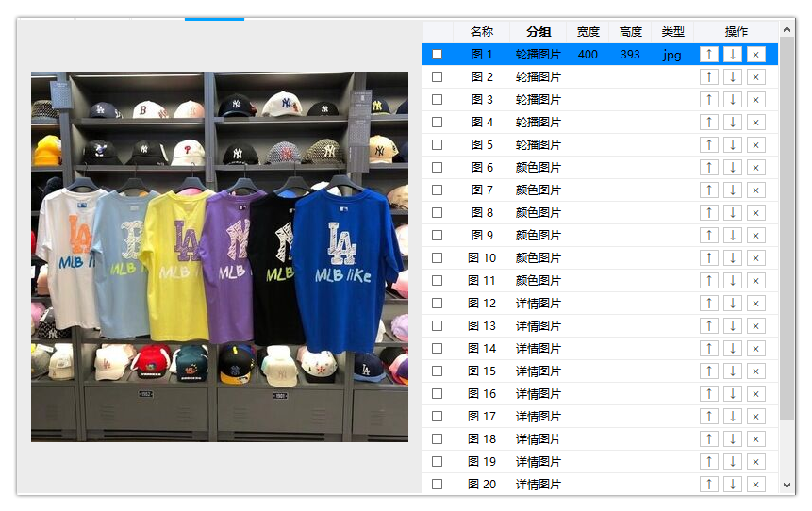The image size is (812, 511).
Task: Click the 高度 column header
Action: (x=630, y=31)
